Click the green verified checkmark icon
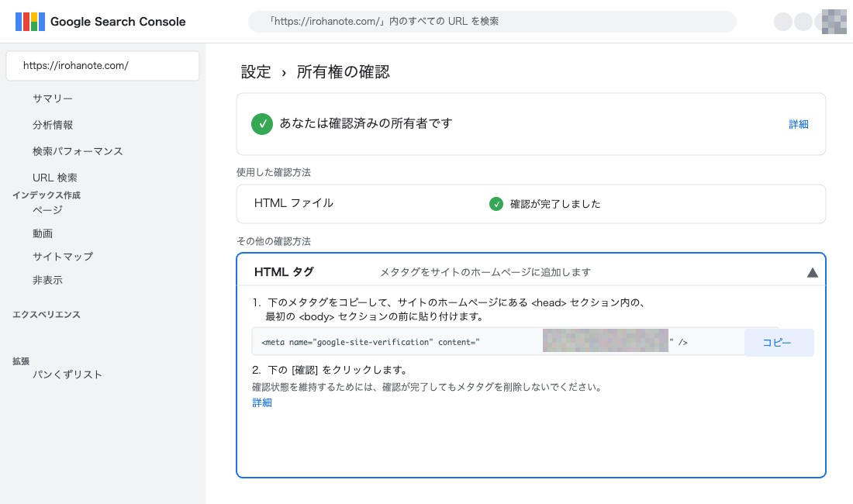Screen dimensions: 853x504 click(261, 124)
